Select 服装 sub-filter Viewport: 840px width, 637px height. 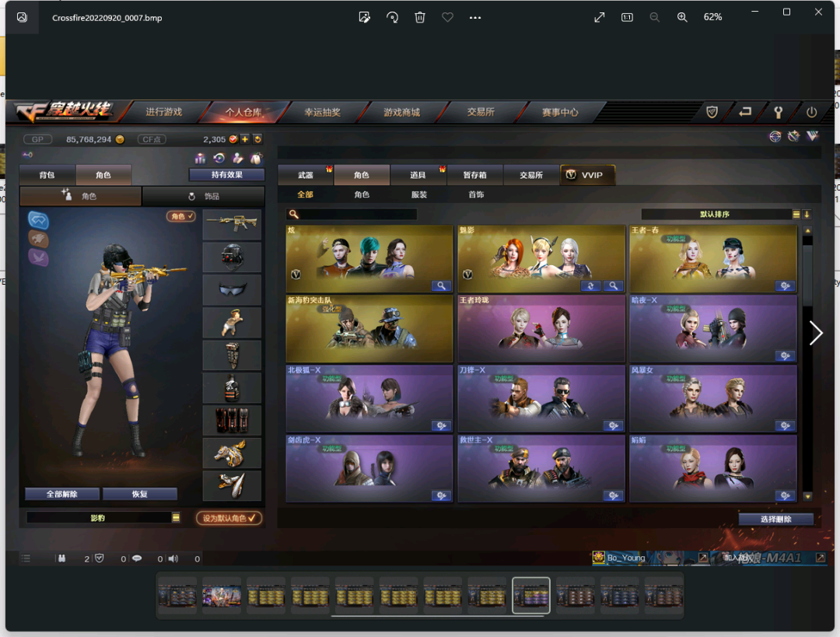click(x=419, y=194)
